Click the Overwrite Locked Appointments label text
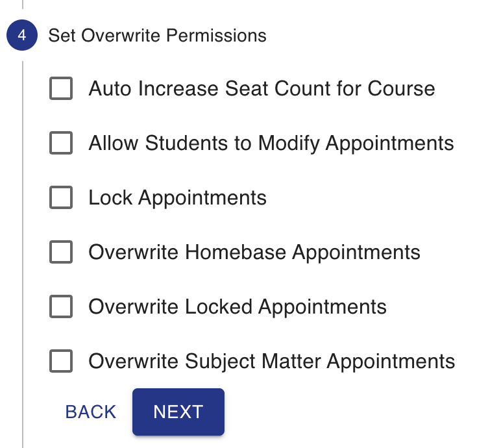Screen dimensions: 488x448 click(238, 307)
